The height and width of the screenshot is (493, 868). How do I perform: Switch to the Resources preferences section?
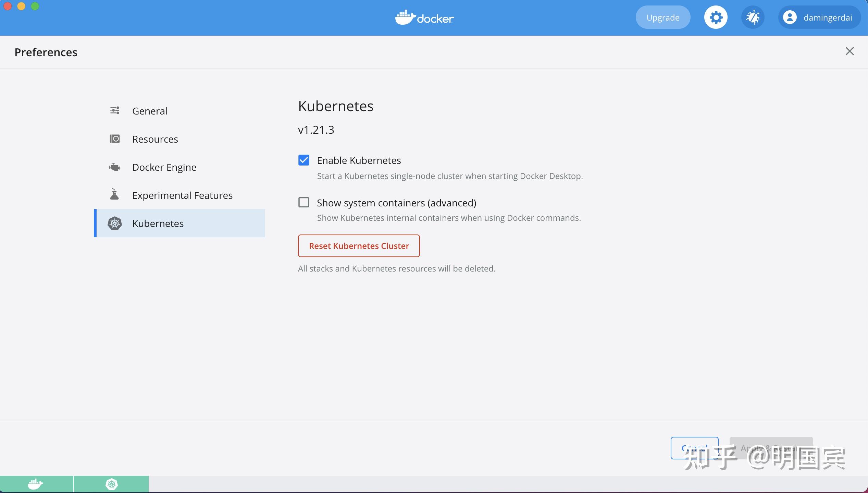click(x=155, y=139)
